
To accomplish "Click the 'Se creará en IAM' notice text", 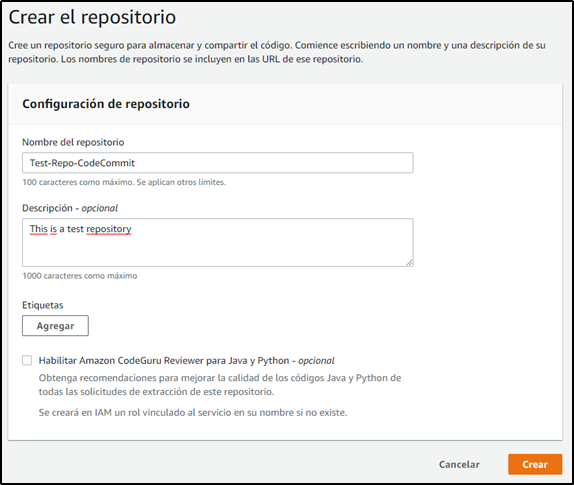I will [x=193, y=413].
